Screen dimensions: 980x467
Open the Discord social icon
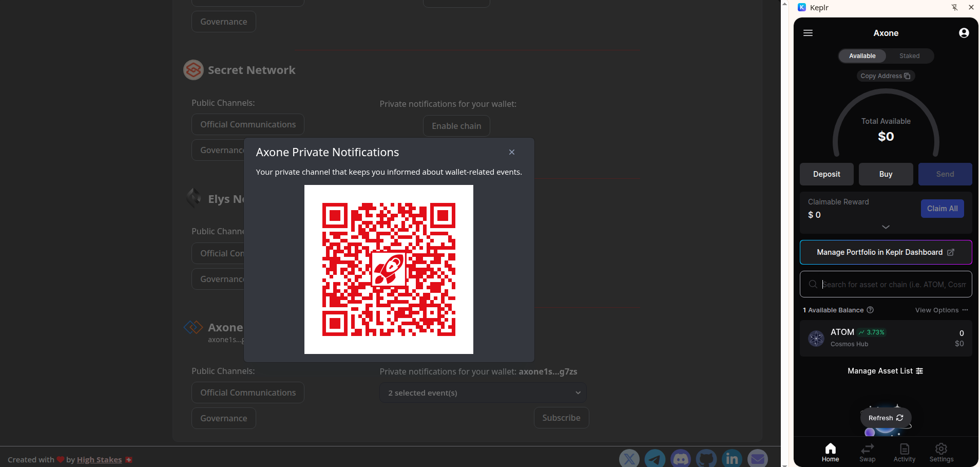pyautogui.click(x=681, y=459)
